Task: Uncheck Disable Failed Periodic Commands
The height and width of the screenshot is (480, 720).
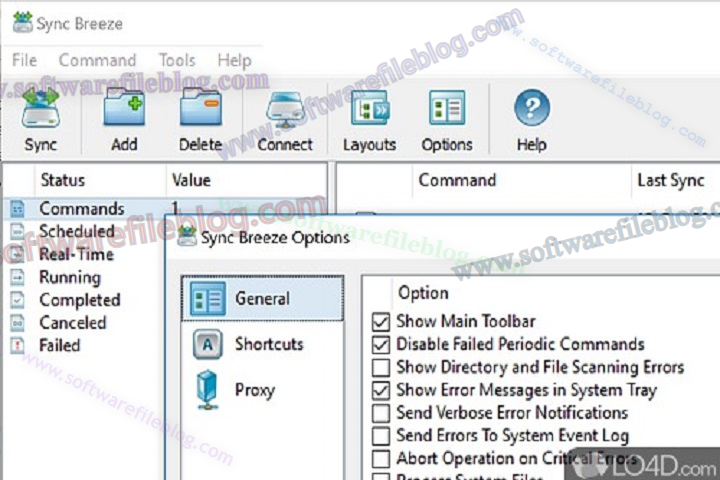Action: pos(381,344)
